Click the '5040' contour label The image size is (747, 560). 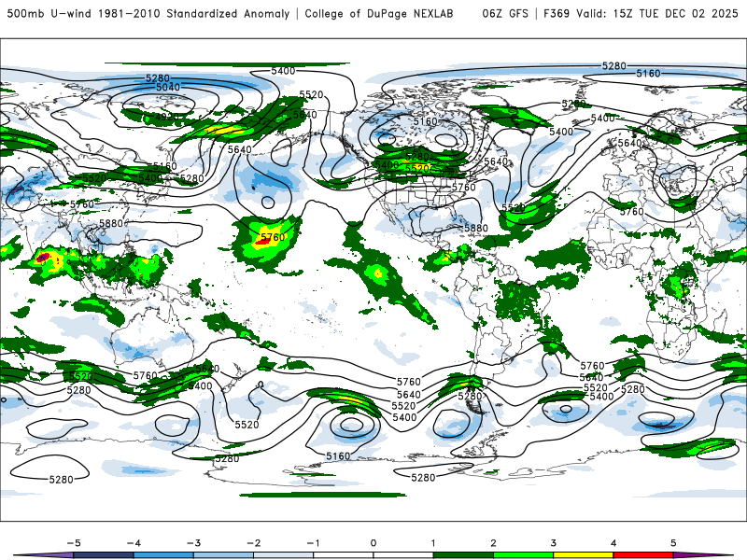(x=168, y=87)
